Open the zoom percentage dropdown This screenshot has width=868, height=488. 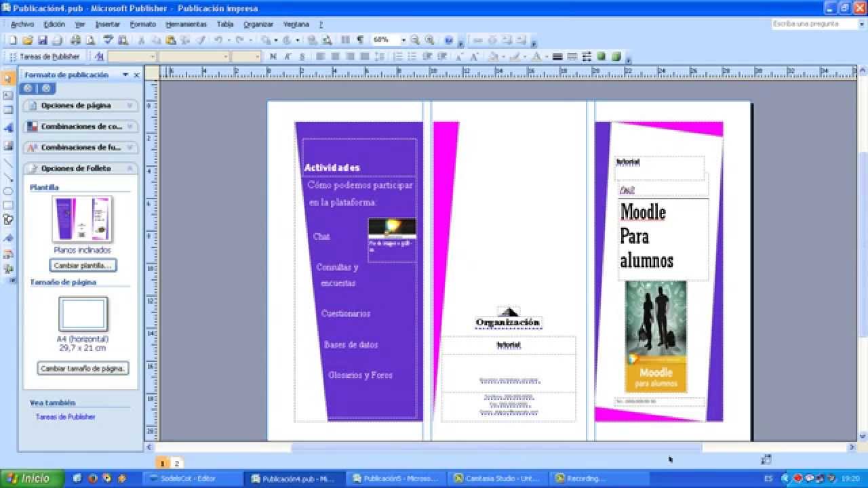pos(403,40)
